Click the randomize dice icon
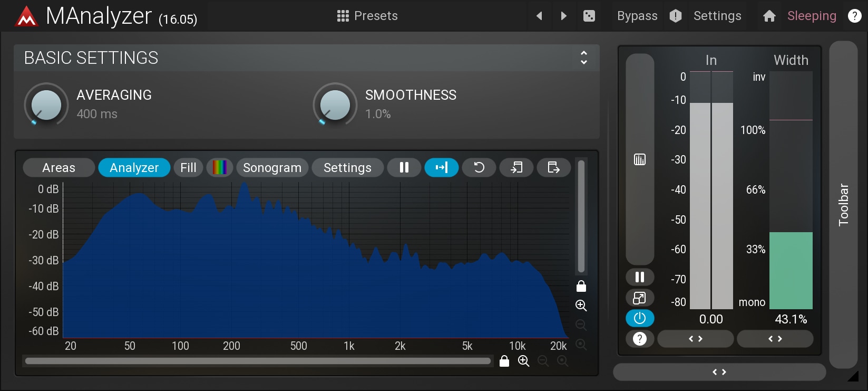This screenshot has height=391, width=868. point(589,16)
